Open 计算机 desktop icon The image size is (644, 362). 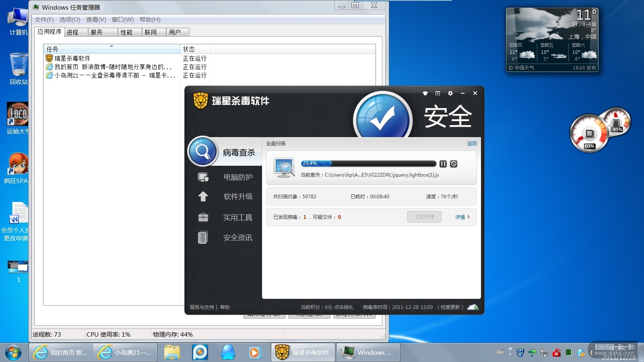(x=18, y=21)
